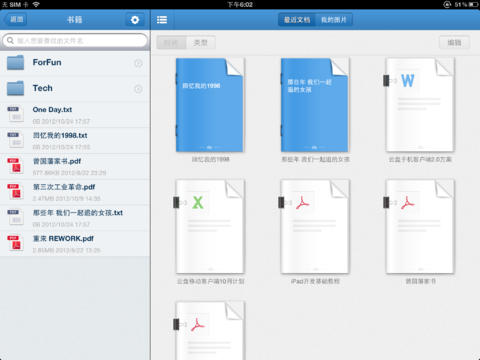Open 回忆我的1998.txt in the file list
Viewport: 480px width, 360px height.
click(75, 140)
